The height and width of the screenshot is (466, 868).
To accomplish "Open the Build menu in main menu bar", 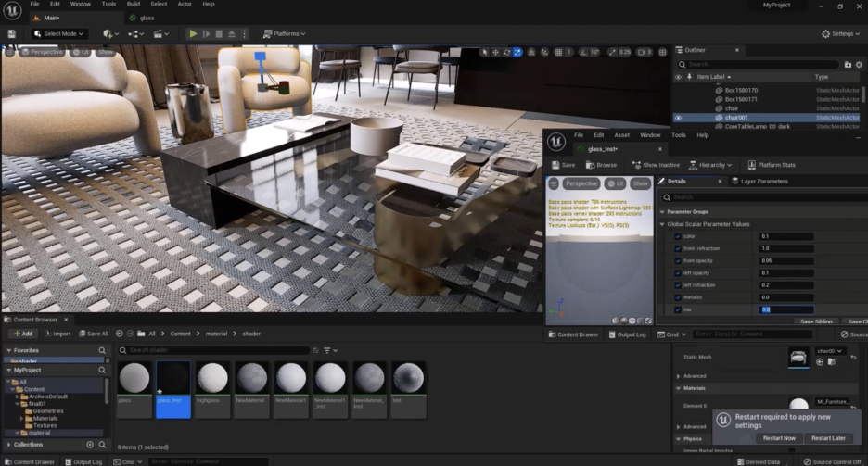I will [134, 4].
